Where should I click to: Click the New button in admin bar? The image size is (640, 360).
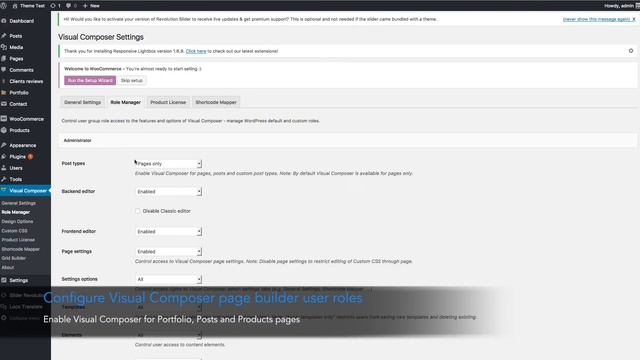(x=91, y=6)
